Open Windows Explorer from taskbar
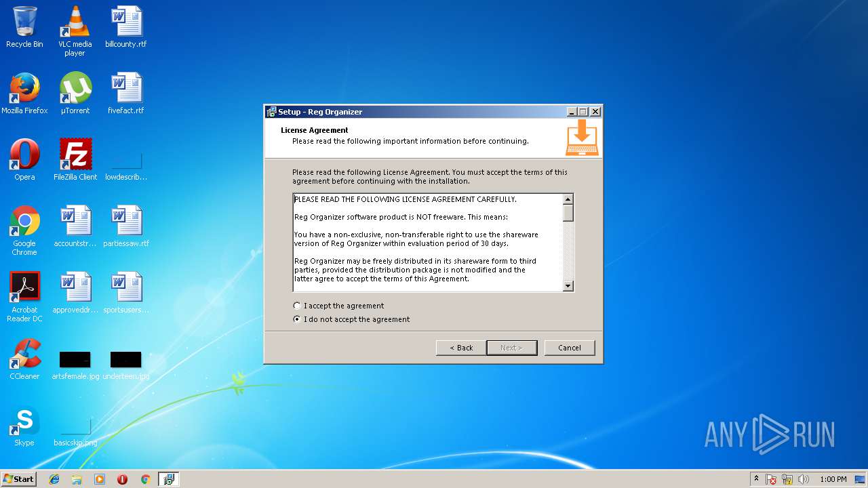This screenshot has width=868, height=488. (x=77, y=479)
